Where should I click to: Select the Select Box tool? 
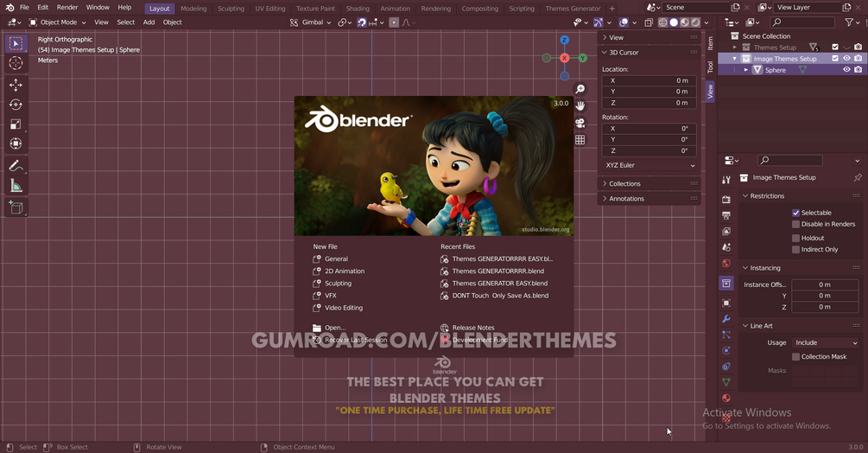click(16, 44)
